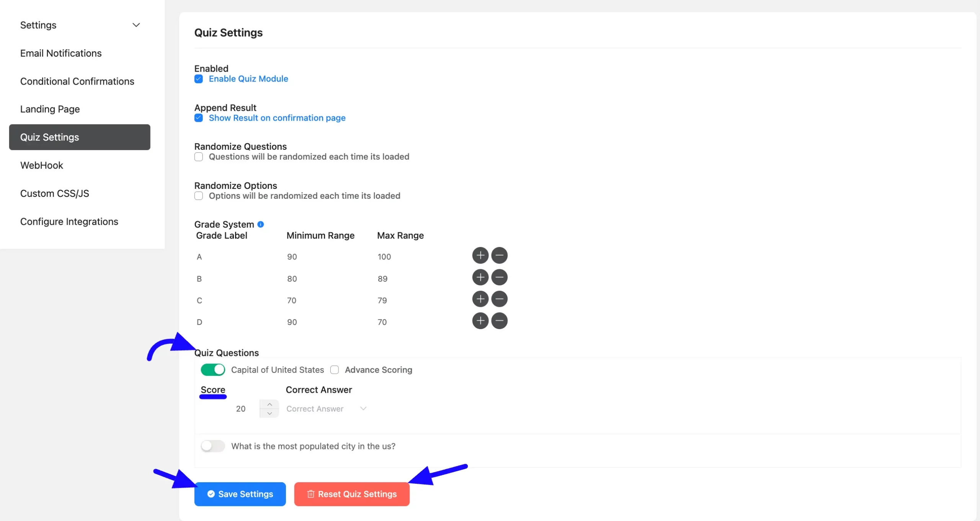
Task: Remove the grade C row
Action: [x=499, y=299]
